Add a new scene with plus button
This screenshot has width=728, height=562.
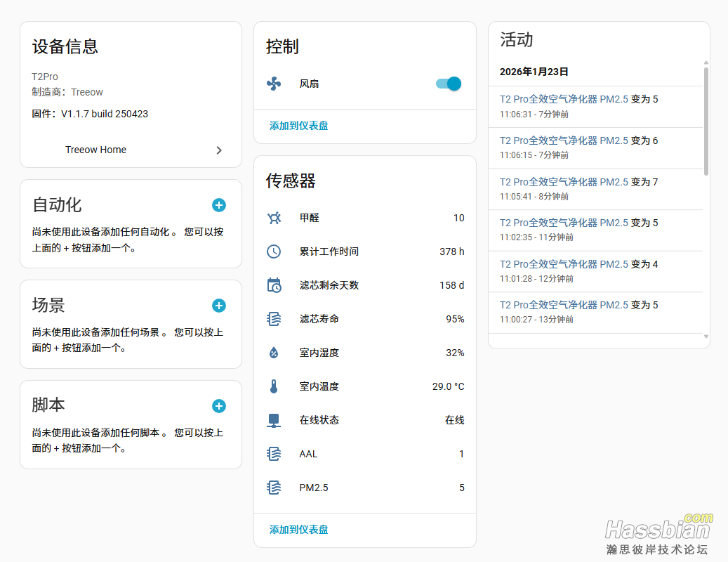click(x=219, y=306)
